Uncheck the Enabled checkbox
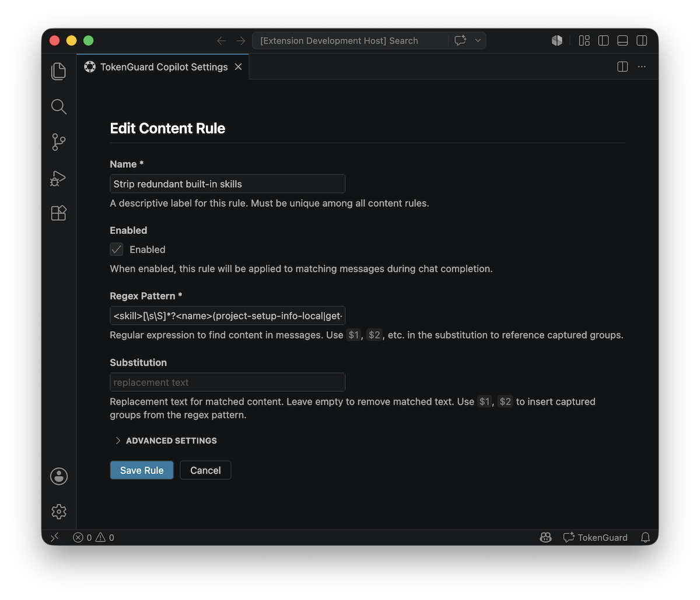The height and width of the screenshot is (600, 700). click(x=117, y=250)
